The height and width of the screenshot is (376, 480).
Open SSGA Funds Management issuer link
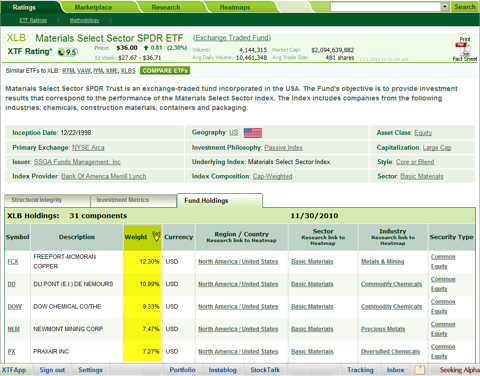[77, 162]
